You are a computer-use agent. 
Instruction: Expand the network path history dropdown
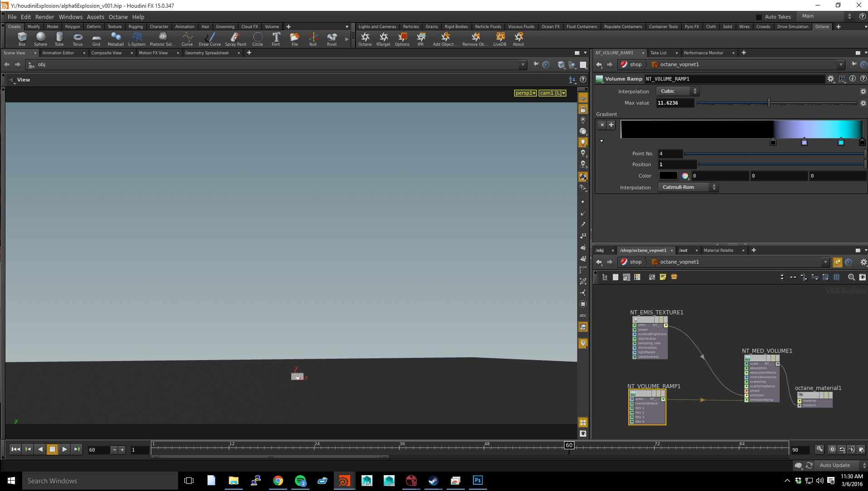[x=825, y=262]
